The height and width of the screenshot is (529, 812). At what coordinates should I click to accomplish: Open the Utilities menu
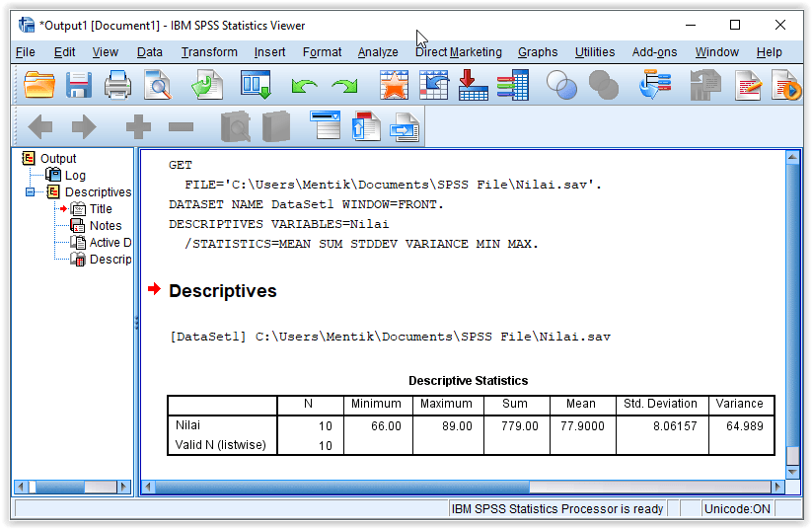[x=595, y=52]
